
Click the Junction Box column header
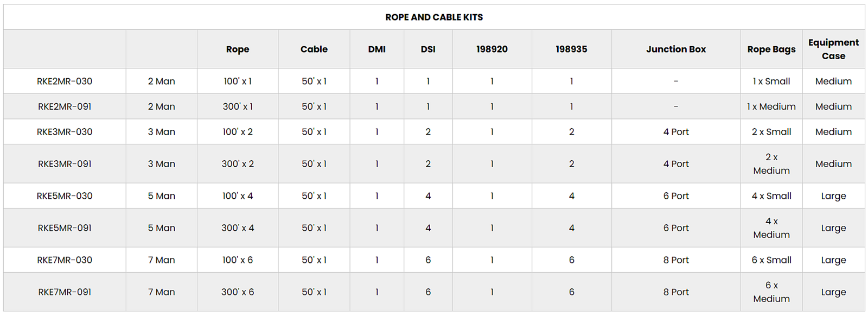click(x=676, y=49)
